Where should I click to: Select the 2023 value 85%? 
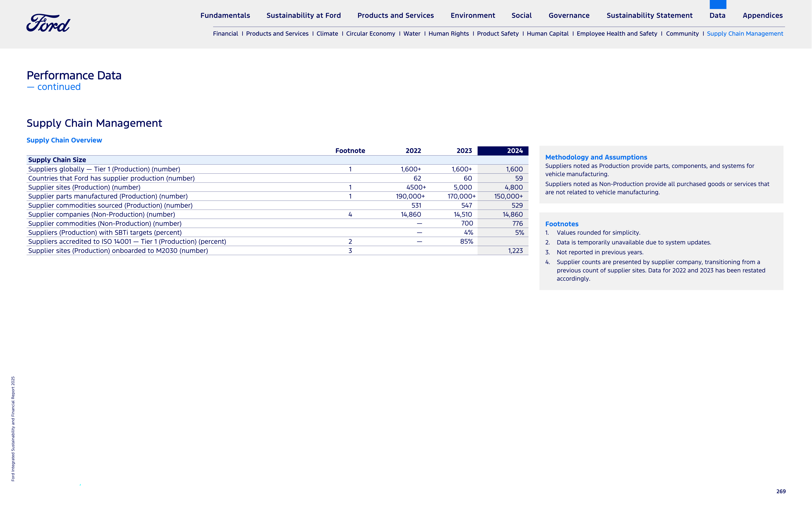467,242
